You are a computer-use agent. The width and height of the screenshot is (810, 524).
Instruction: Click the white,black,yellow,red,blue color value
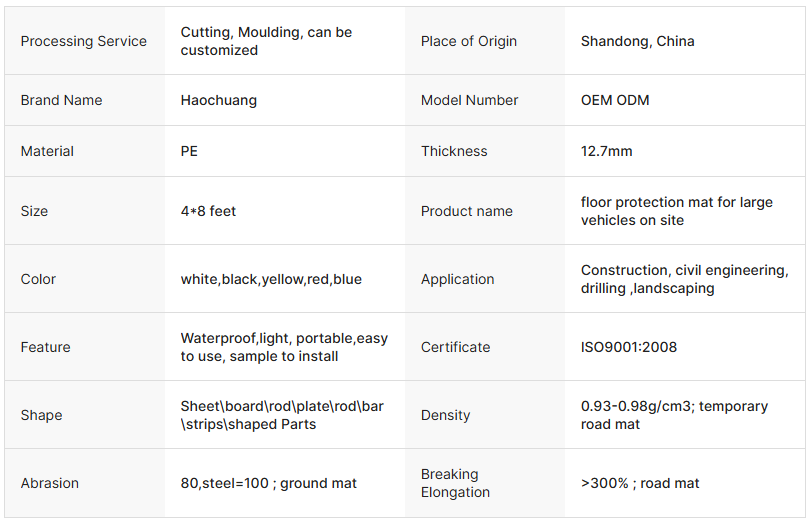(271, 279)
